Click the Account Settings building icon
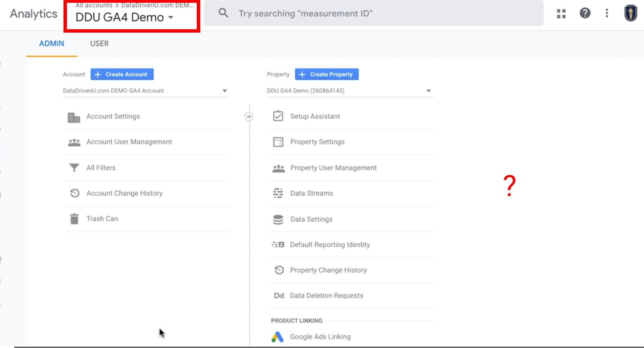Screen dimensions: 644x348 tap(74, 117)
